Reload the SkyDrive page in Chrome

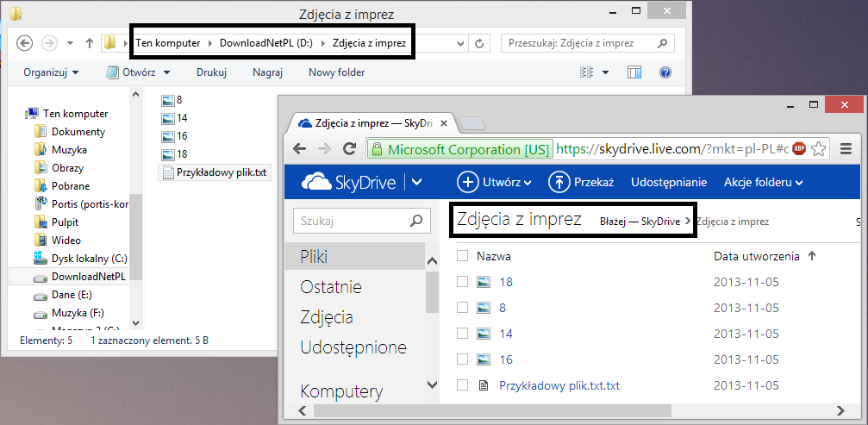349,149
